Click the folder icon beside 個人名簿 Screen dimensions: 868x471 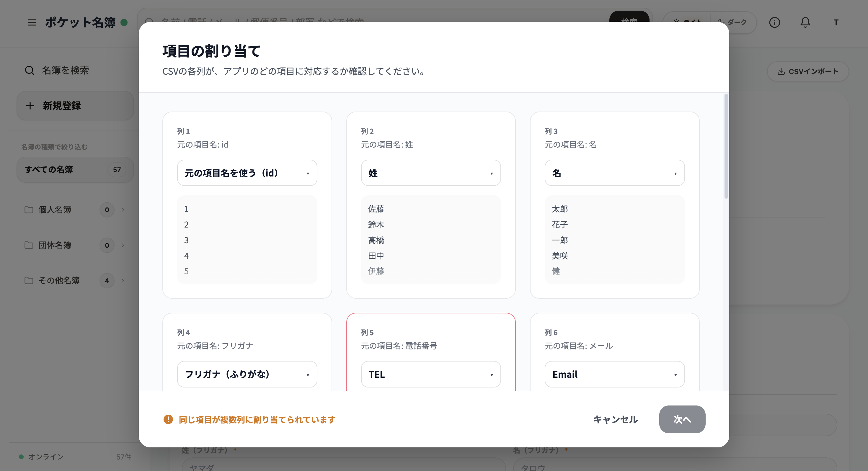tap(29, 210)
